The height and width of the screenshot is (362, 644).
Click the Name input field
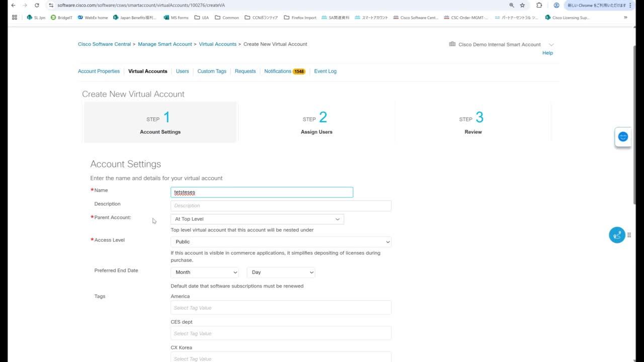point(262,192)
